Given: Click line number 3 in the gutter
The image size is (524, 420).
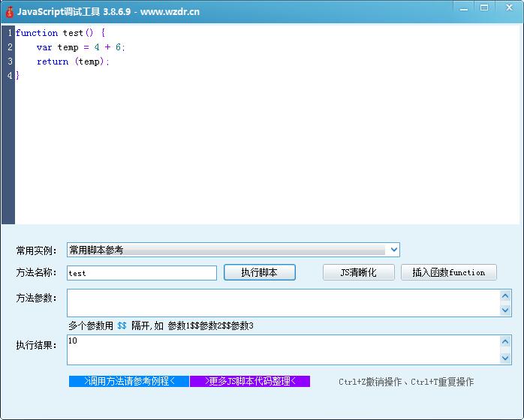Looking at the screenshot, I should point(10,61).
